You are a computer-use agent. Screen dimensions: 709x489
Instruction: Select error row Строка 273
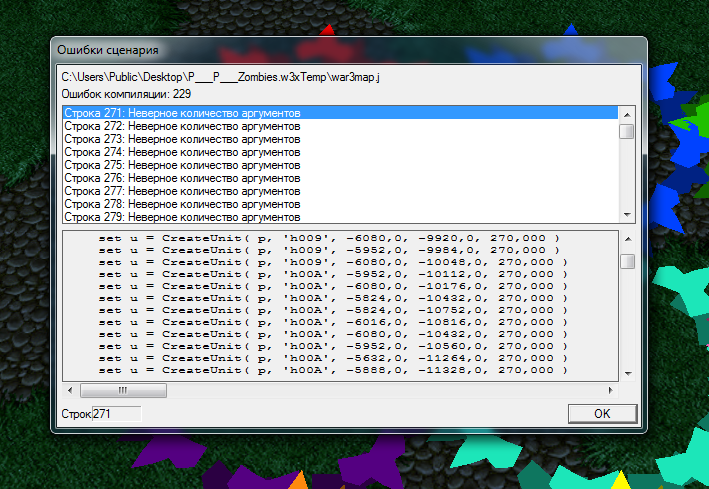pyautogui.click(x=340, y=139)
